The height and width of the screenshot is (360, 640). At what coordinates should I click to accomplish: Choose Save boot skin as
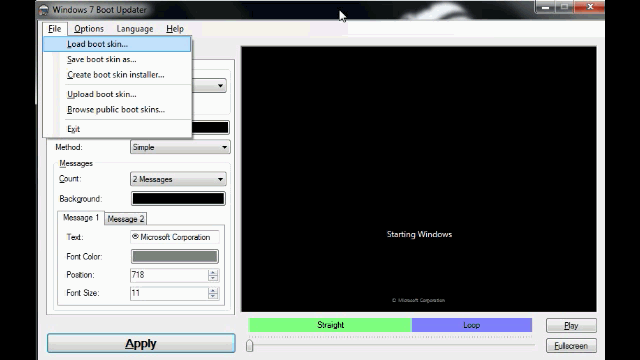pos(117,60)
